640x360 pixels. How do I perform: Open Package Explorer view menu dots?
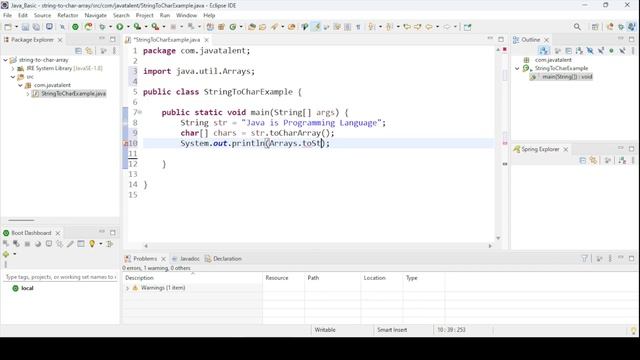coord(114,51)
